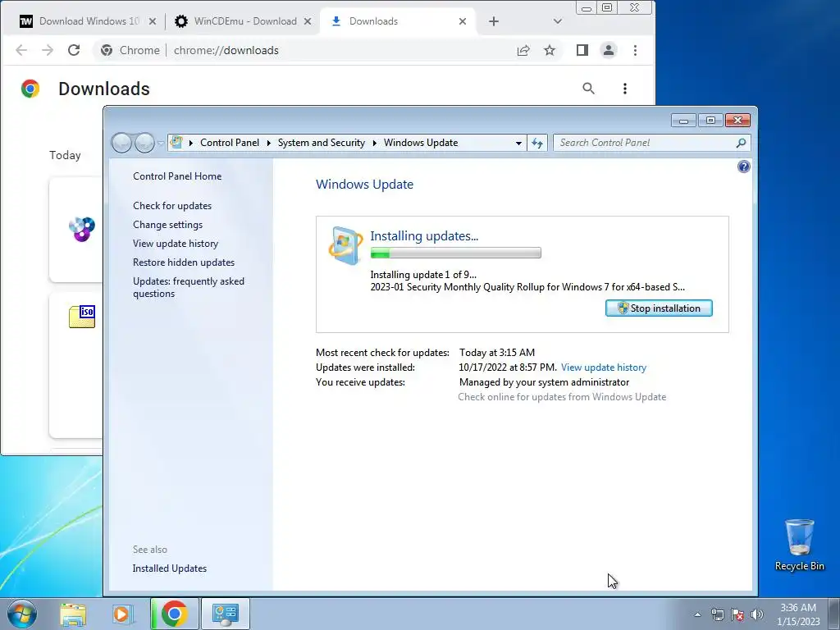The image size is (840, 630).
Task: Open recent pages dropdown next to nav buttons
Action: click(161, 143)
